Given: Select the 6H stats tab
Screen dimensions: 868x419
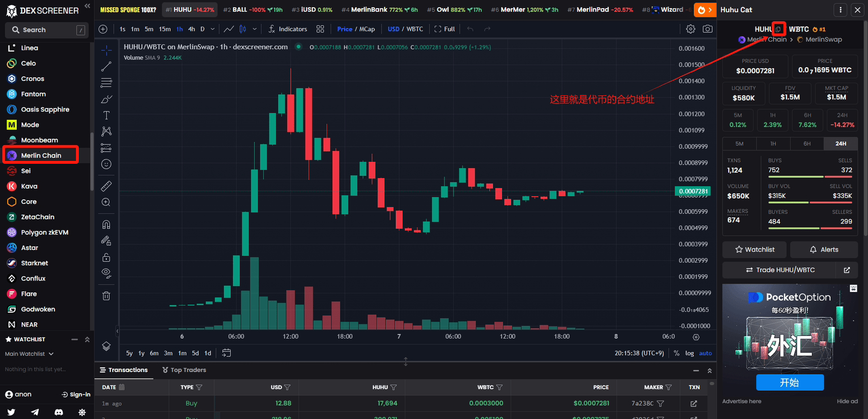Looking at the screenshot, I should [807, 144].
